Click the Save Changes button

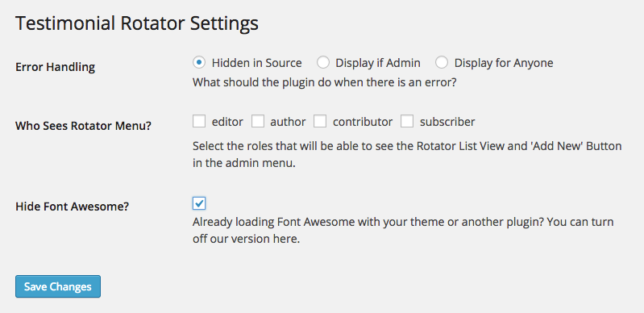pyautogui.click(x=58, y=286)
